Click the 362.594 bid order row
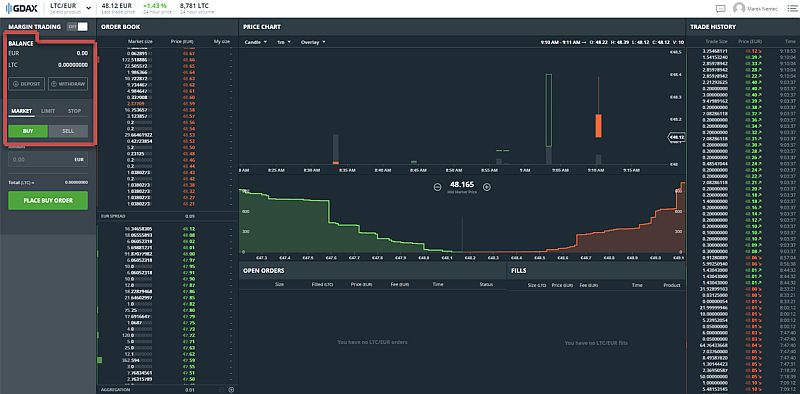The height and width of the screenshot is (394, 800). pyautogui.click(x=167, y=360)
